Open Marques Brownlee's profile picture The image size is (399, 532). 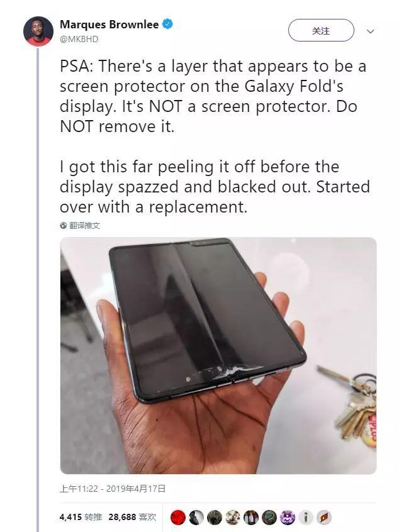[x=38, y=31]
